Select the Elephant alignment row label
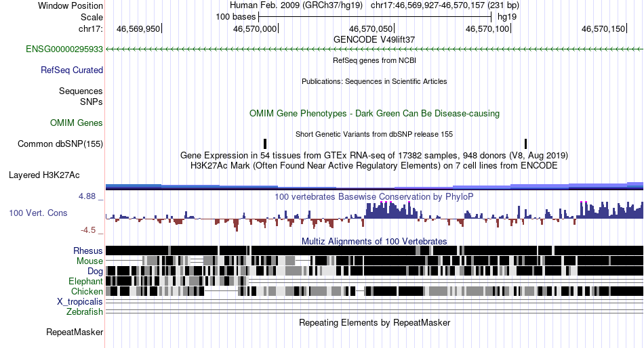The height and width of the screenshot is (348, 644). coord(85,281)
